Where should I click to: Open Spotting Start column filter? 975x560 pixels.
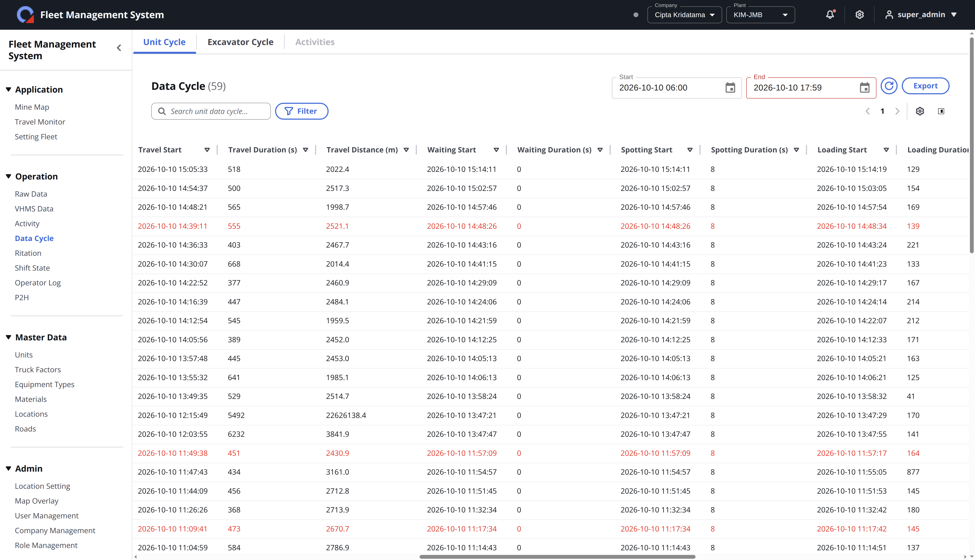690,150
